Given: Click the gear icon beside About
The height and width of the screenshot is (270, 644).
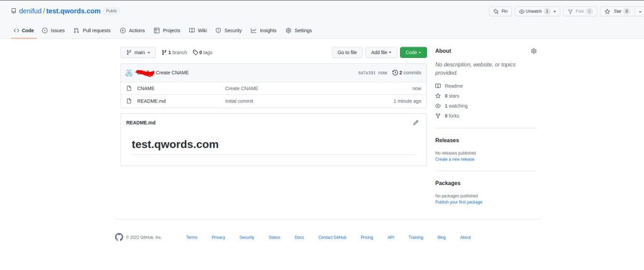Looking at the screenshot, I should [533, 51].
